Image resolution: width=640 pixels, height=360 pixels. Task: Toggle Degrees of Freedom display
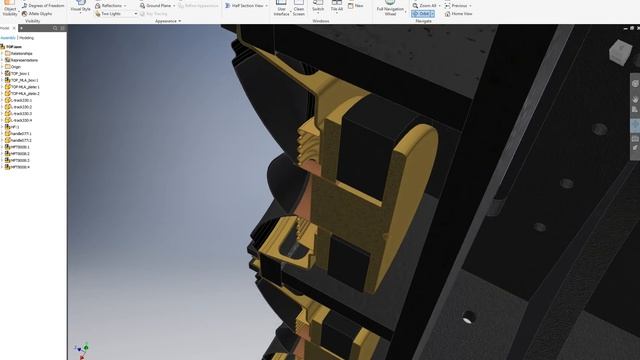click(43, 6)
